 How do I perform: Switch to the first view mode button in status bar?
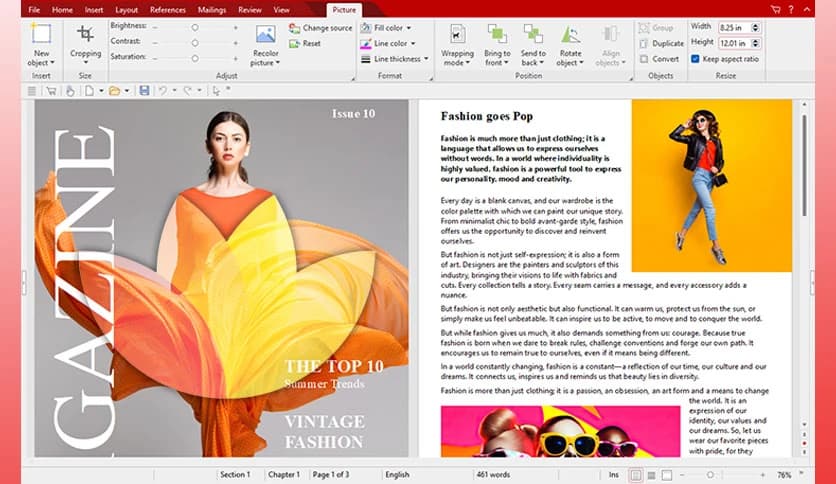(636, 474)
